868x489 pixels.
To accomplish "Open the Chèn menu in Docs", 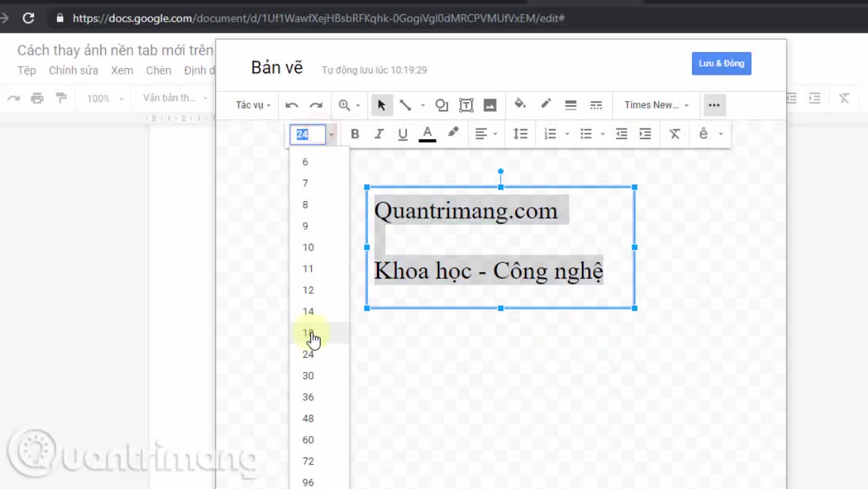I will 158,71.
